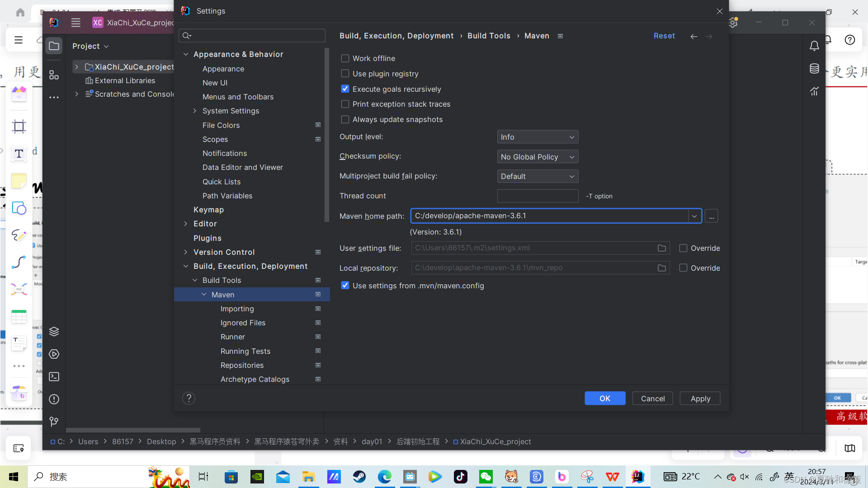
Task: Click the search icon in settings search box
Action: [x=186, y=36]
